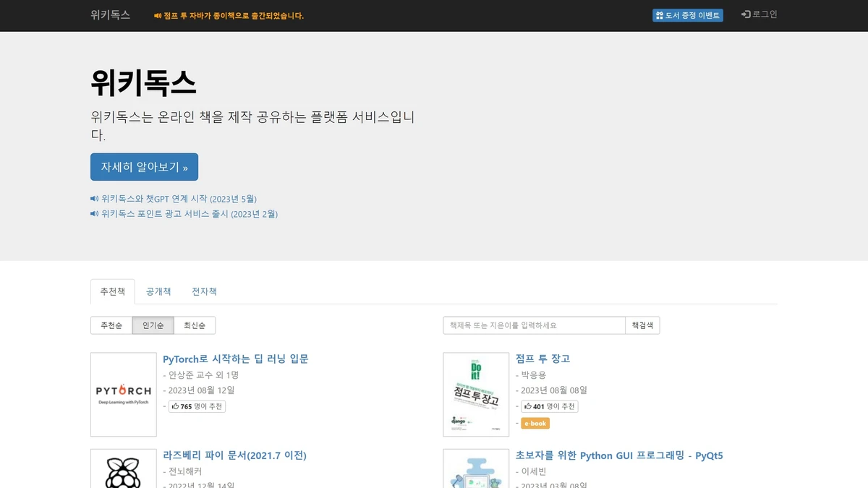The height and width of the screenshot is (488, 868).
Task: Click the date 2023년 08월 12일
Action: click(201, 390)
